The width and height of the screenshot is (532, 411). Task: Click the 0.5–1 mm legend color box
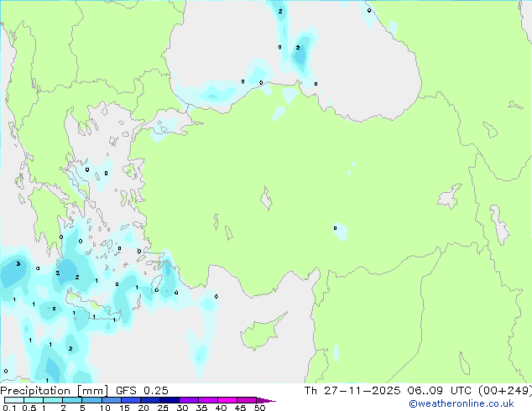pyautogui.click(x=34, y=400)
